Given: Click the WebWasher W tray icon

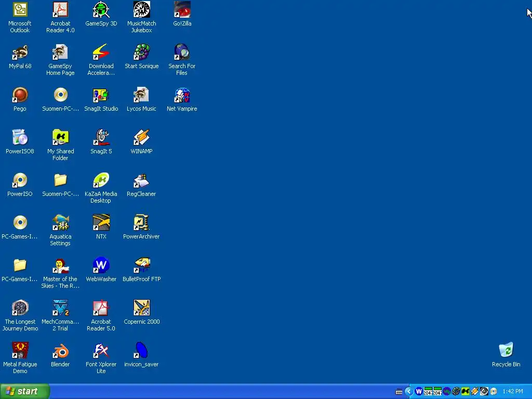Looking at the screenshot, I should (x=419, y=392).
